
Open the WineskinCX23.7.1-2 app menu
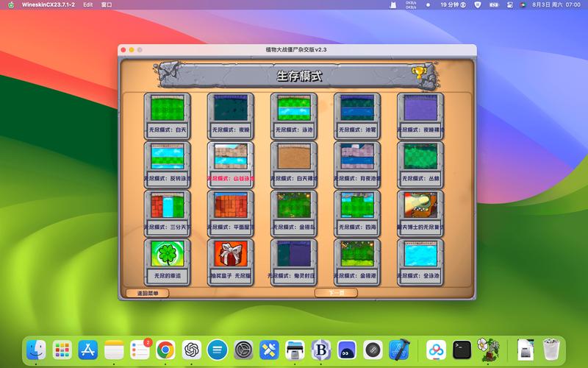(x=49, y=4)
